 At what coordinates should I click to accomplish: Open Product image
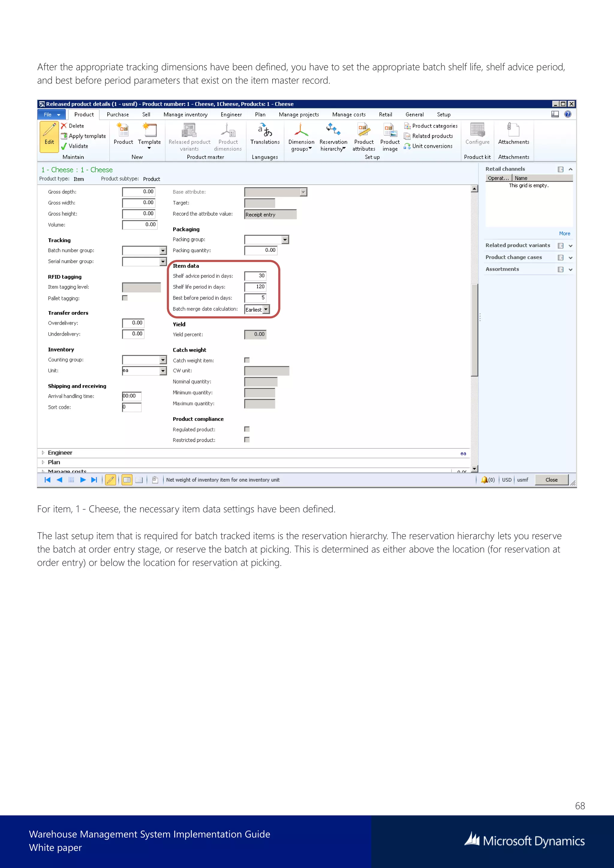(x=390, y=137)
